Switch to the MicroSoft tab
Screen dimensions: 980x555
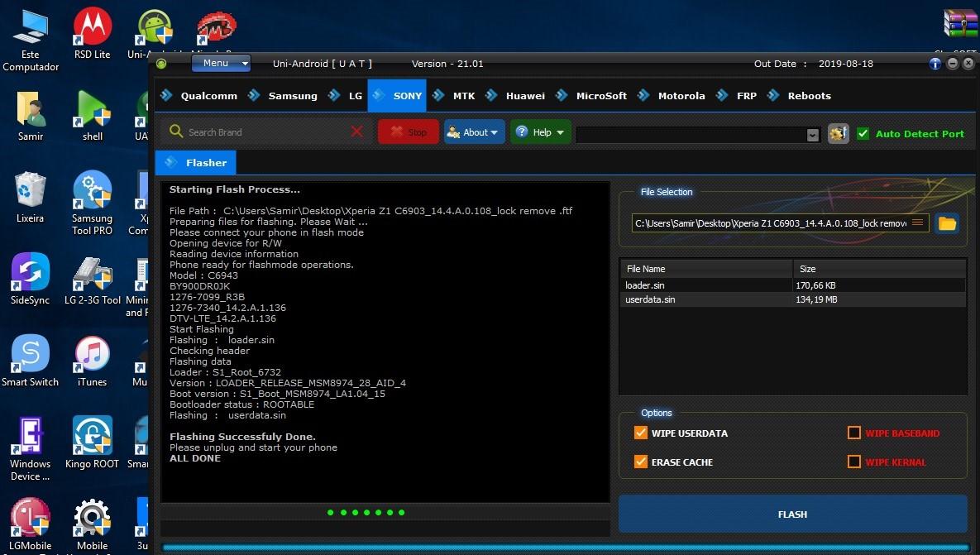[x=591, y=96]
